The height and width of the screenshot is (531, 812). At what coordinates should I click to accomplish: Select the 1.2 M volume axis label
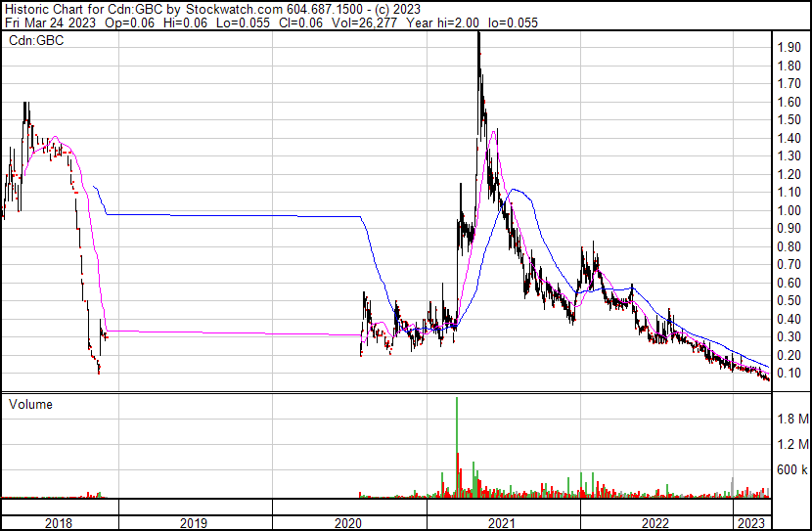pos(791,445)
